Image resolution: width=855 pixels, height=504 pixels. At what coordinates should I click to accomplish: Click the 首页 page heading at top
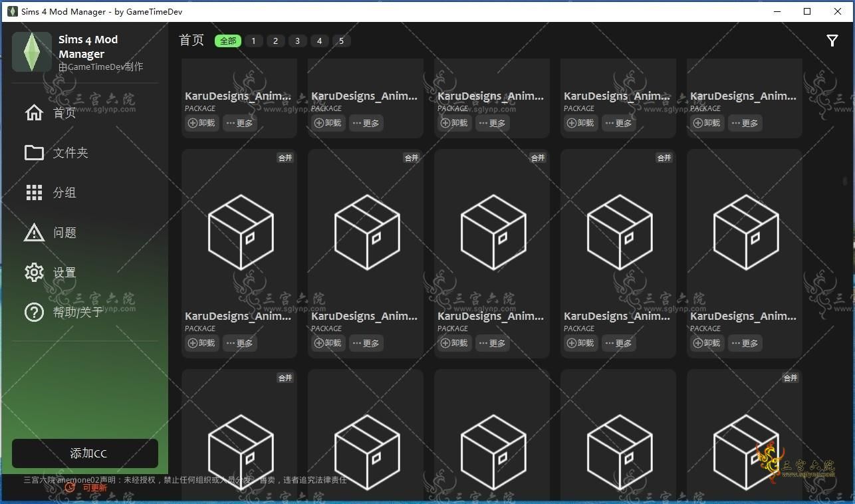coord(191,41)
